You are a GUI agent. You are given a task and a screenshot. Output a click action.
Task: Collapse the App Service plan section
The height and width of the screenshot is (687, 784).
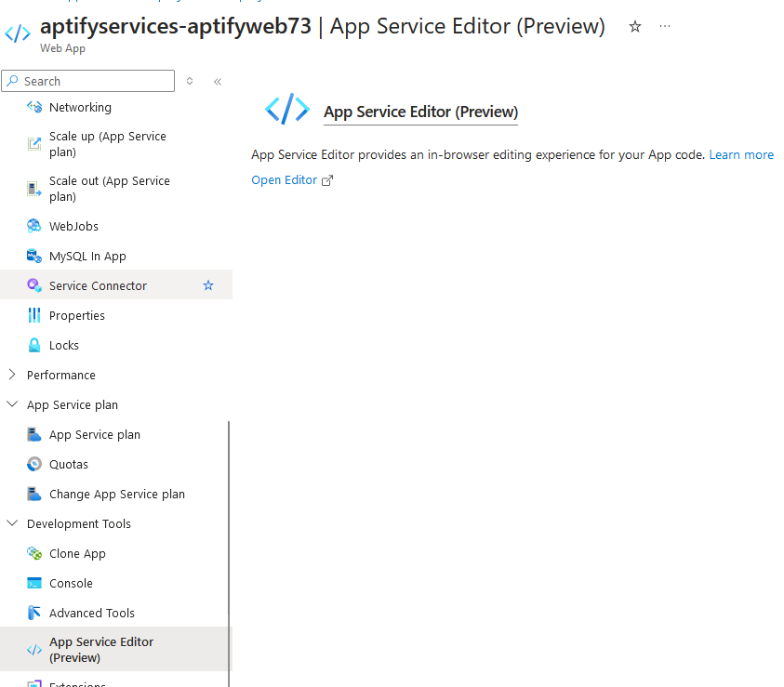(x=12, y=404)
